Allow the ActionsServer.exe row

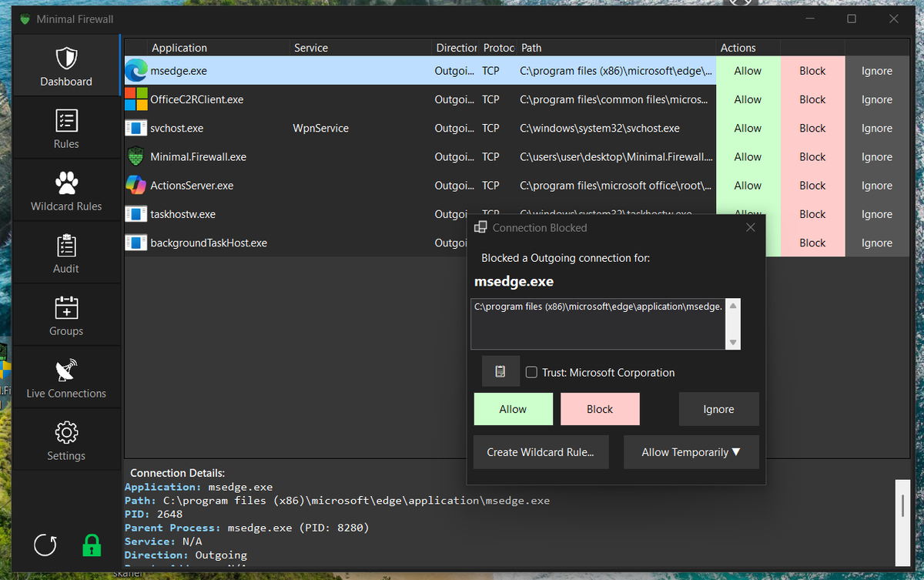tap(748, 185)
